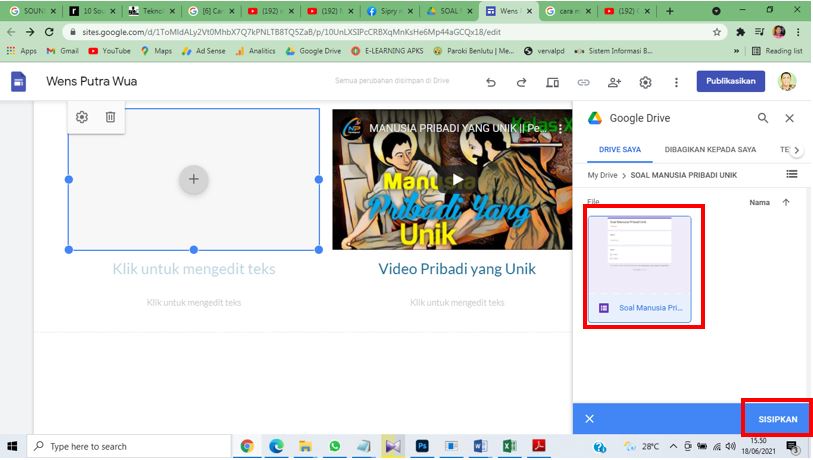This screenshot has height=460, width=813.
Task: Open the Sites settings gear
Action: [646, 82]
